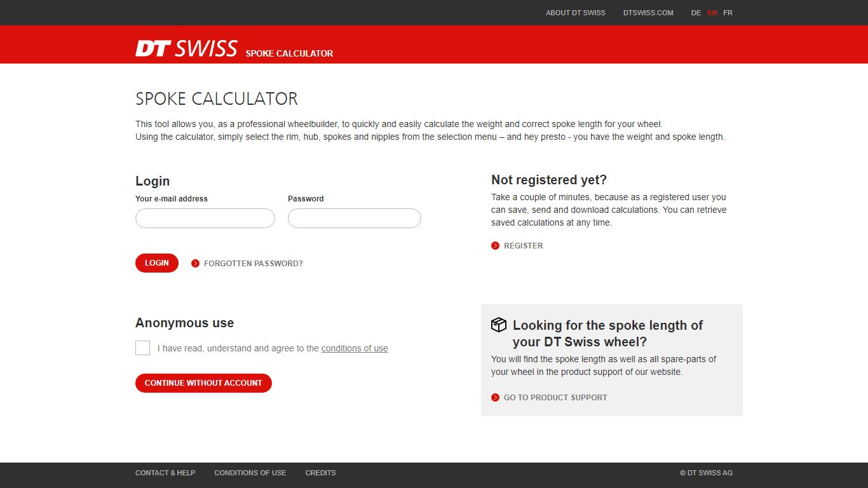Click the package box icon
This screenshot has width=868, height=488.
(499, 325)
